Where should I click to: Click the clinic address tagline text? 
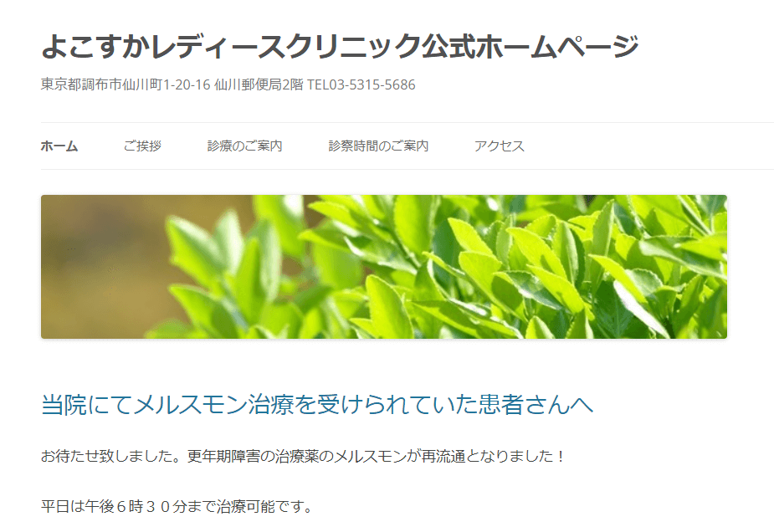pos(228,84)
